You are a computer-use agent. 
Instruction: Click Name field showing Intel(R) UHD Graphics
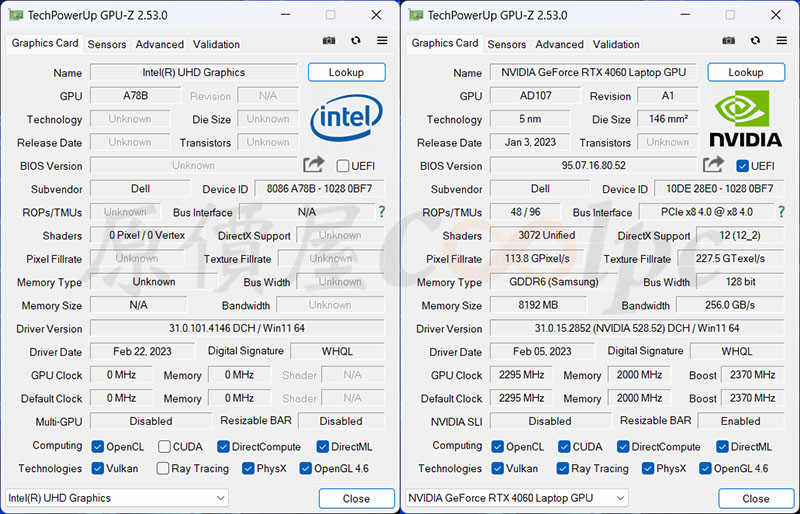194,72
